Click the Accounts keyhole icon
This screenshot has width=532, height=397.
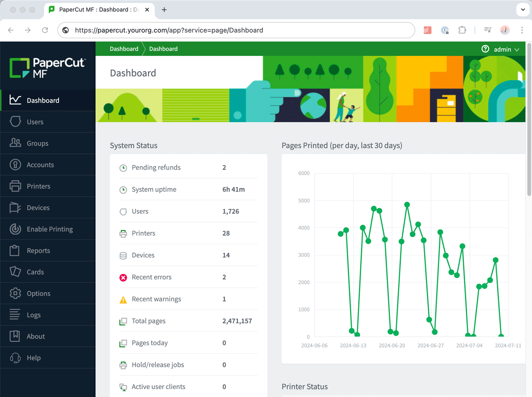click(x=15, y=164)
